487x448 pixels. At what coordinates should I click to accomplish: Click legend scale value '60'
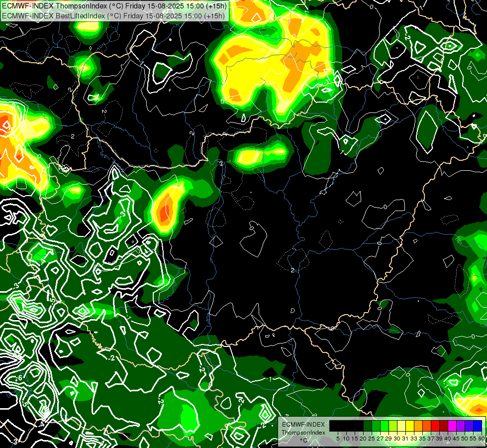[x=482, y=439]
